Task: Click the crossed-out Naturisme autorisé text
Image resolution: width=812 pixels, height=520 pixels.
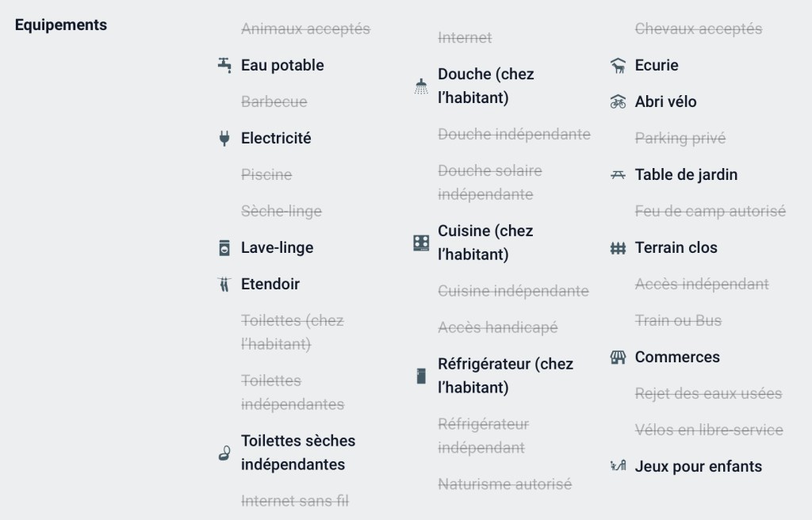Action: point(504,484)
